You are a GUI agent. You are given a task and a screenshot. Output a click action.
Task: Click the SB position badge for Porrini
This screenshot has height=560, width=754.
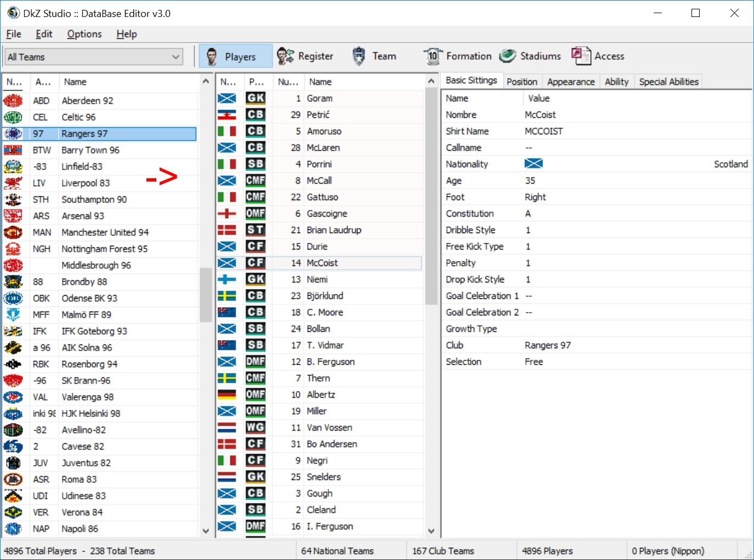point(256,164)
